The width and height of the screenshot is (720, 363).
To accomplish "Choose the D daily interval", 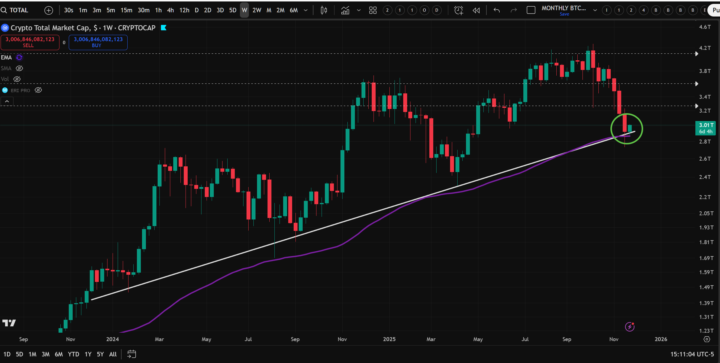I will pyautogui.click(x=197, y=10).
